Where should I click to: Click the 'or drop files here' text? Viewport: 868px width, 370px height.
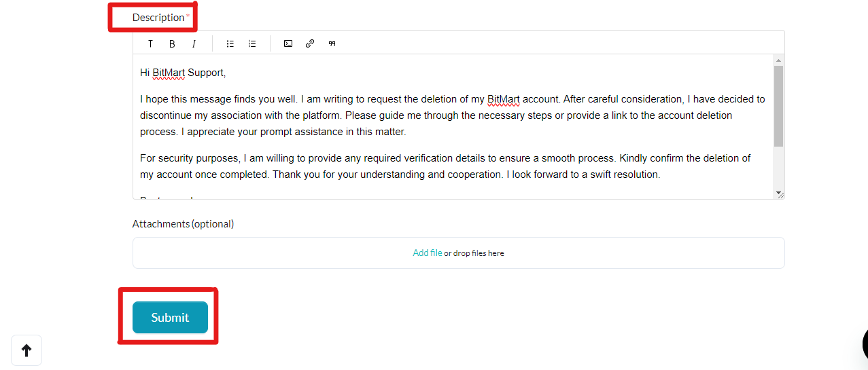(474, 253)
